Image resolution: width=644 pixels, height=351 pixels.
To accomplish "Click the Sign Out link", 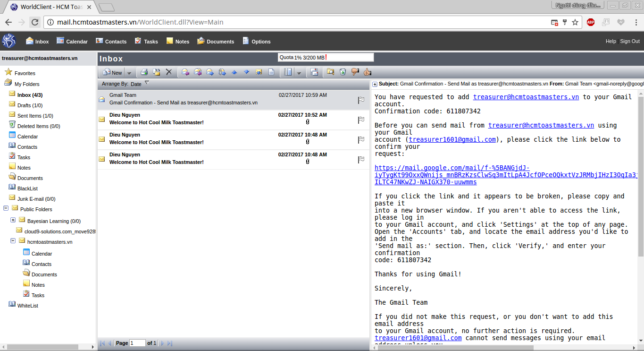I will pyautogui.click(x=630, y=41).
